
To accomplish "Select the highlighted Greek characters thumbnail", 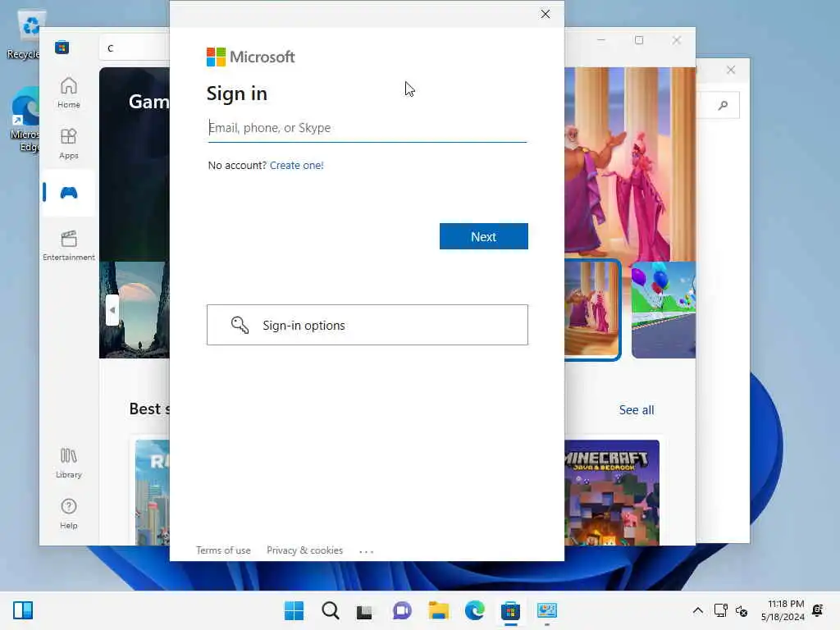I will [592, 309].
